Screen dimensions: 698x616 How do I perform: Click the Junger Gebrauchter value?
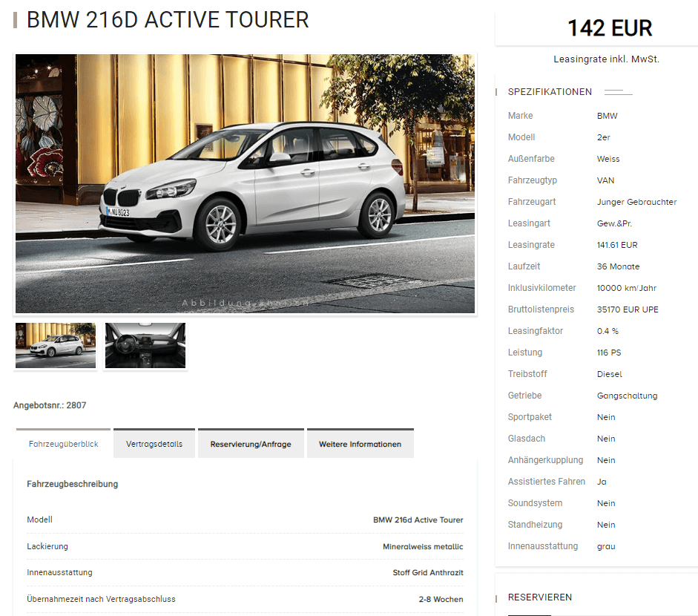636,202
